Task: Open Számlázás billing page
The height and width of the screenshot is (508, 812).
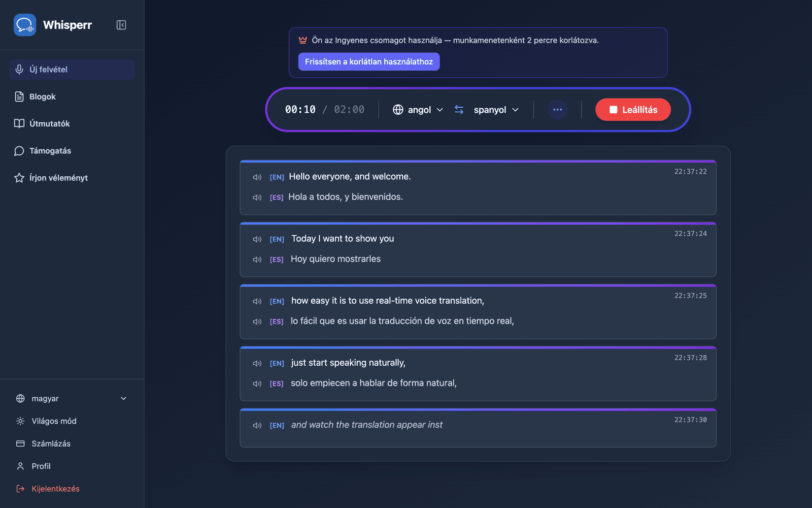Action: [72, 443]
